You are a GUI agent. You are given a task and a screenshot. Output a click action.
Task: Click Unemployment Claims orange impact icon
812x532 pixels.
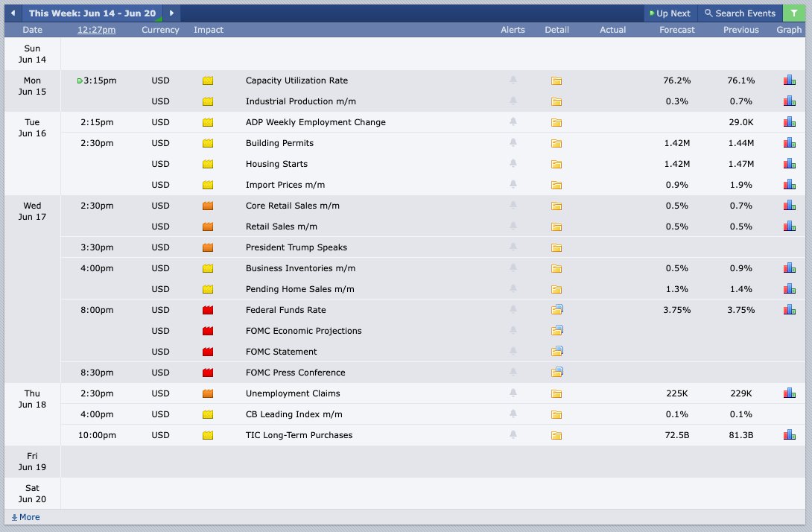click(x=208, y=393)
